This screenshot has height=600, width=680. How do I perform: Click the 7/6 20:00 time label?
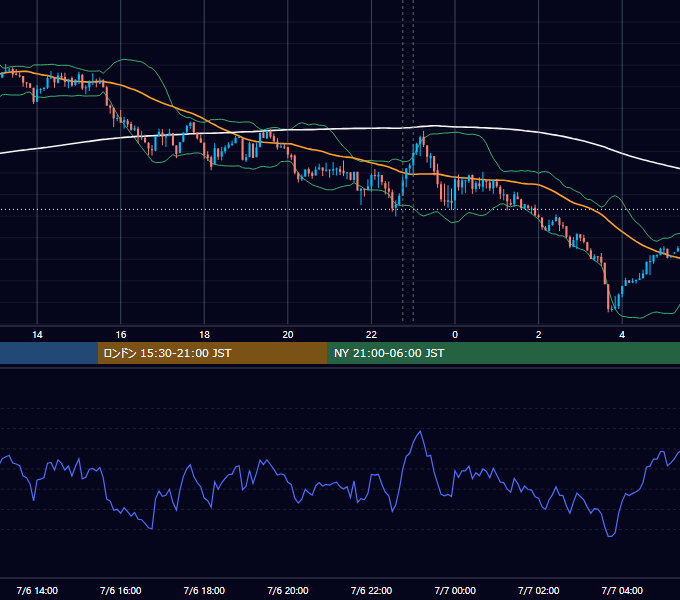click(288, 590)
